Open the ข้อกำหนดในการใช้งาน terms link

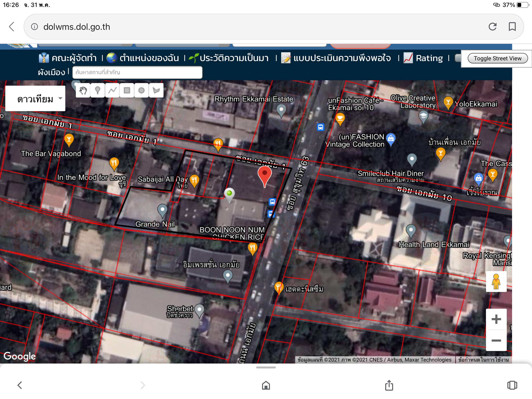pos(483,360)
